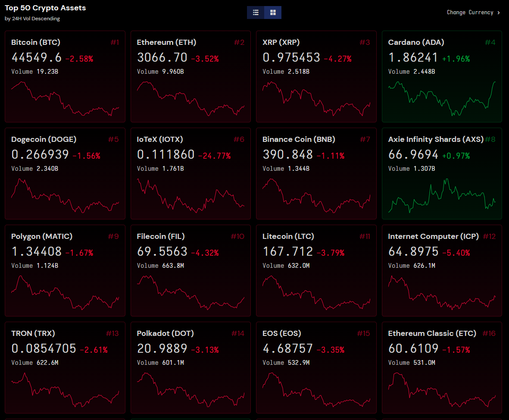Click Litecoin price 167.712
Screen dimensions: 509x420
pyautogui.click(x=287, y=251)
